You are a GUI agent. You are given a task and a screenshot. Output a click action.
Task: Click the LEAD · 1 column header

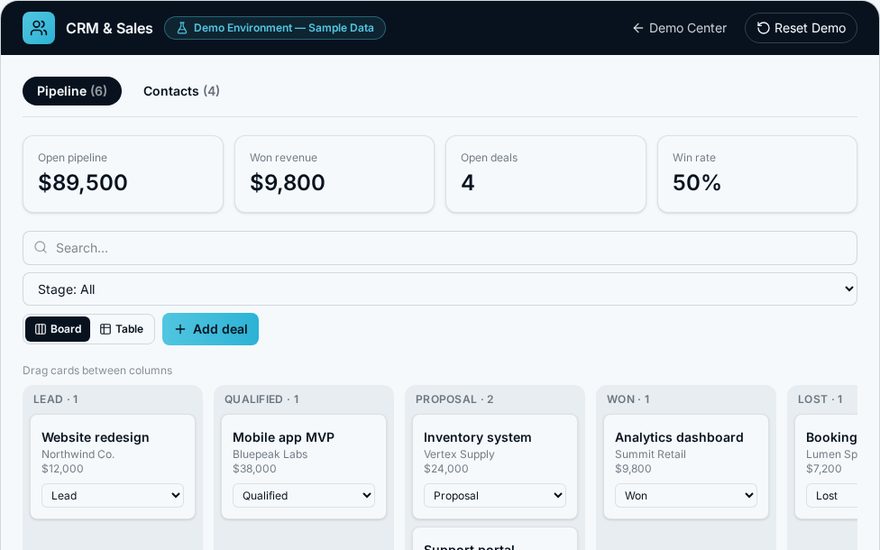click(x=56, y=399)
